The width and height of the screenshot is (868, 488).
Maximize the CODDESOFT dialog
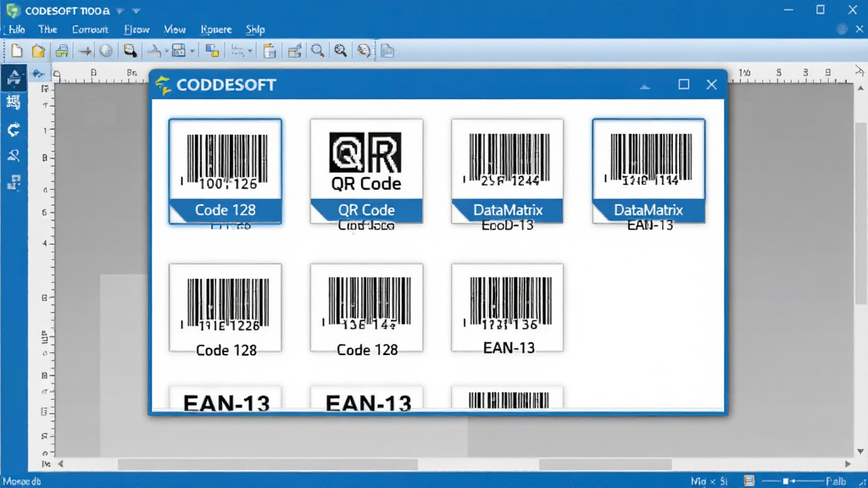[x=684, y=85]
